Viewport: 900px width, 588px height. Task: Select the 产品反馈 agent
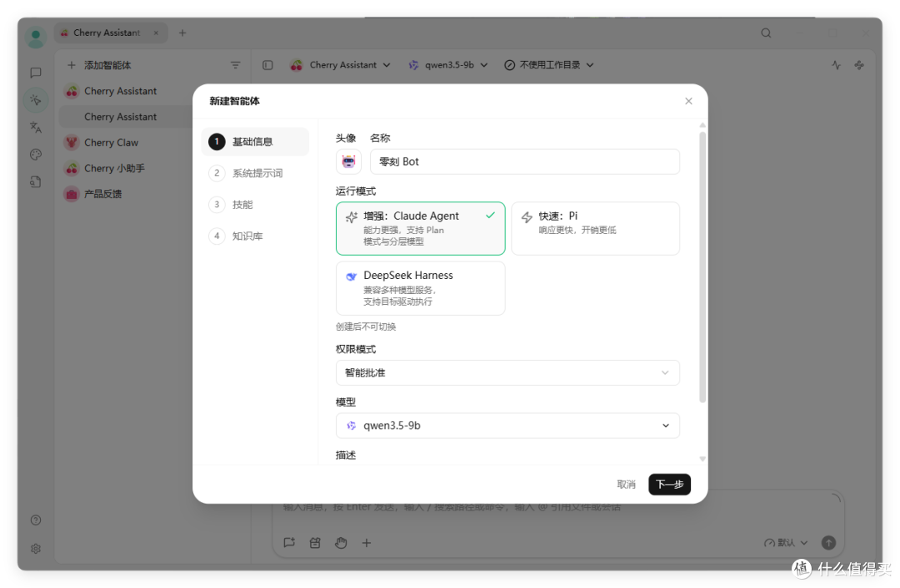tap(127, 194)
